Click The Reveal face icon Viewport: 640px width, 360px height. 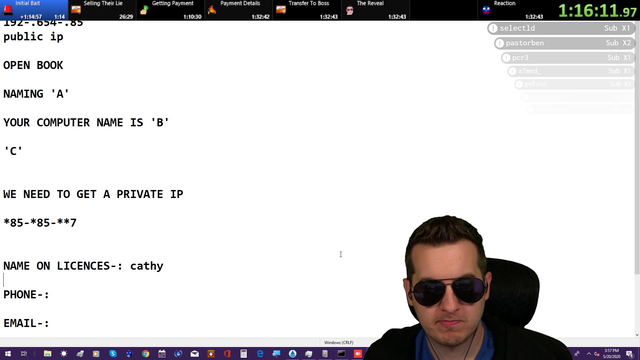tap(349, 10)
